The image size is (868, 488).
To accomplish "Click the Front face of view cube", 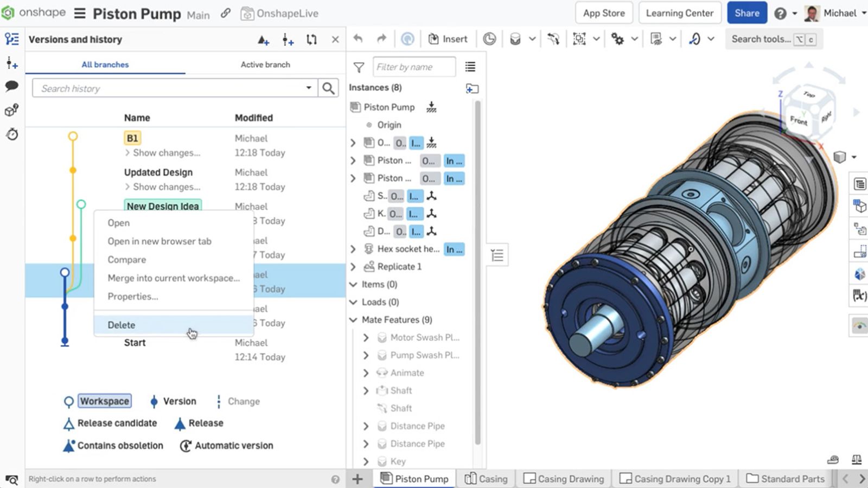I will [x=798, y=120].
